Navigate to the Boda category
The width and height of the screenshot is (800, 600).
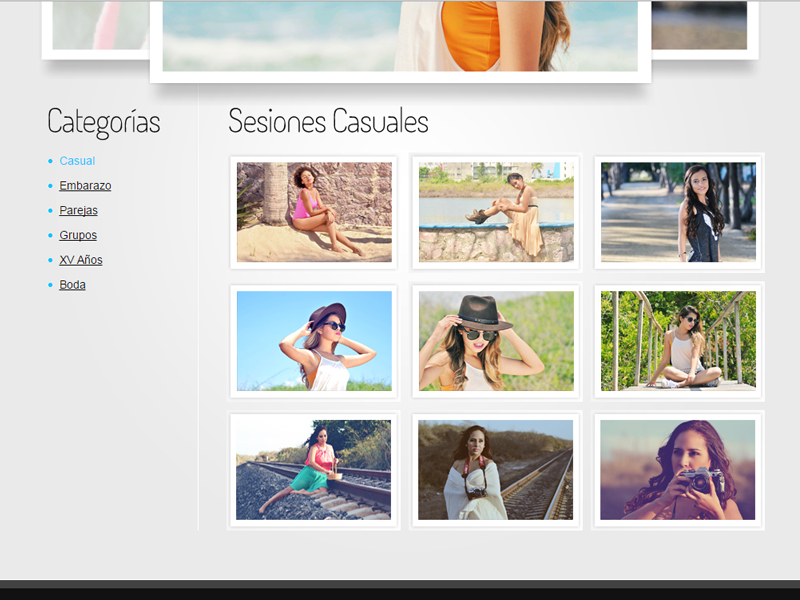click(72, 285)
